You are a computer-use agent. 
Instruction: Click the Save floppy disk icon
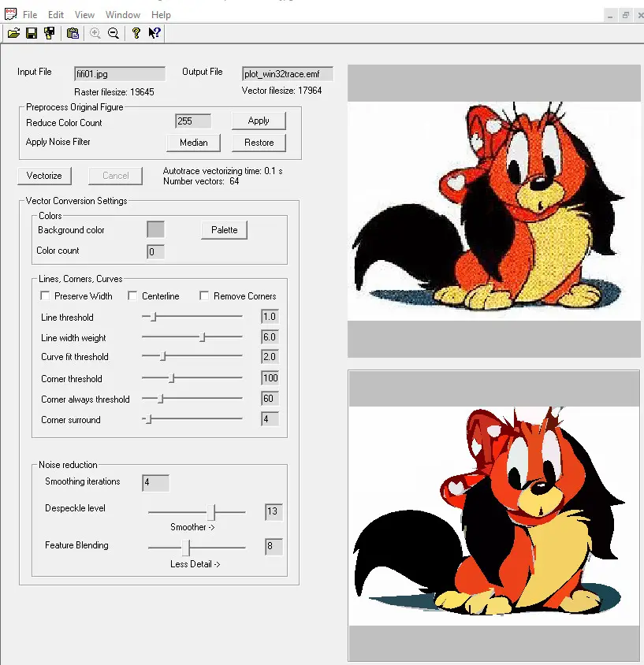click(x=32, y=33)
